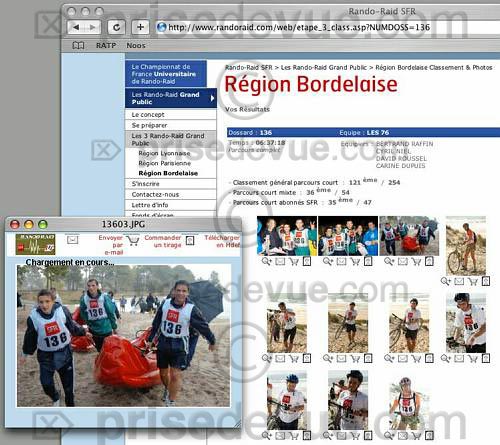500x445 pixels.
Task: Open the white helmet woman cyclist thumbnail
Action: click(x=409, y=403)
